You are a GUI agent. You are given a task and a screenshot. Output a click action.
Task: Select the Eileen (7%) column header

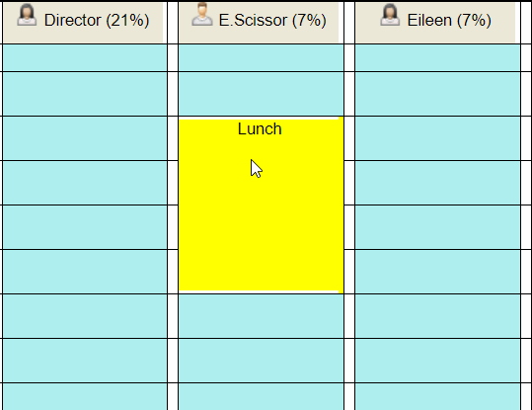click(435, 23)
